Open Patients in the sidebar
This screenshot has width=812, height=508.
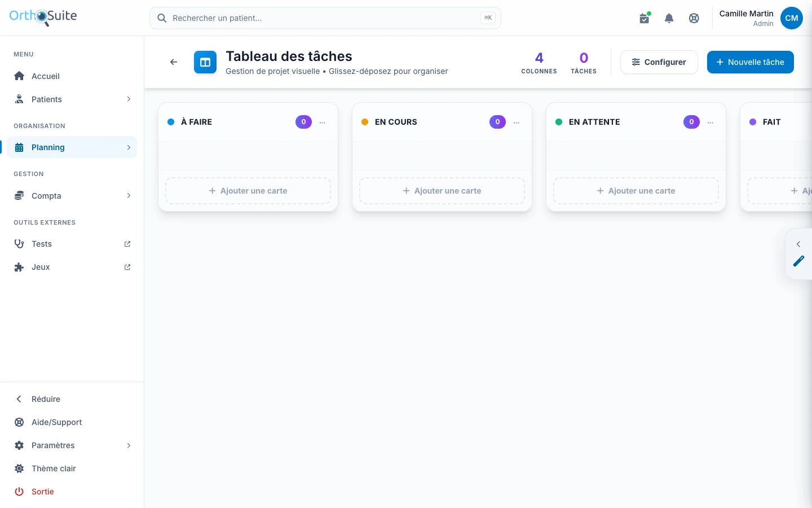pos(72,99)
